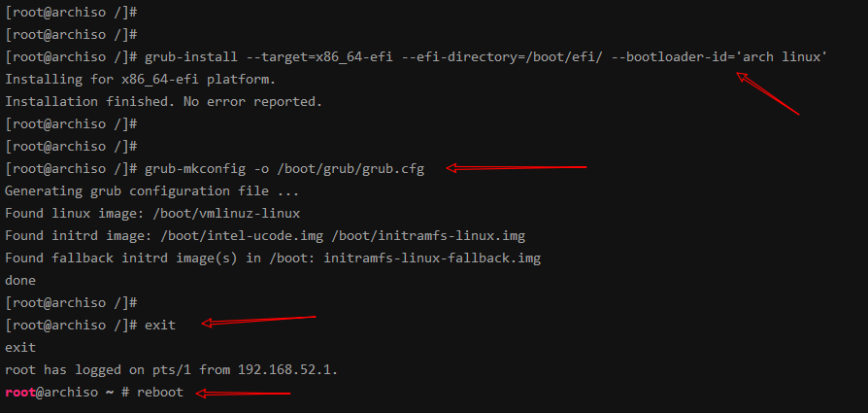The image size is (868, 413).
Task: Click the typed exit command at the prompt
Action: (160, 326)
